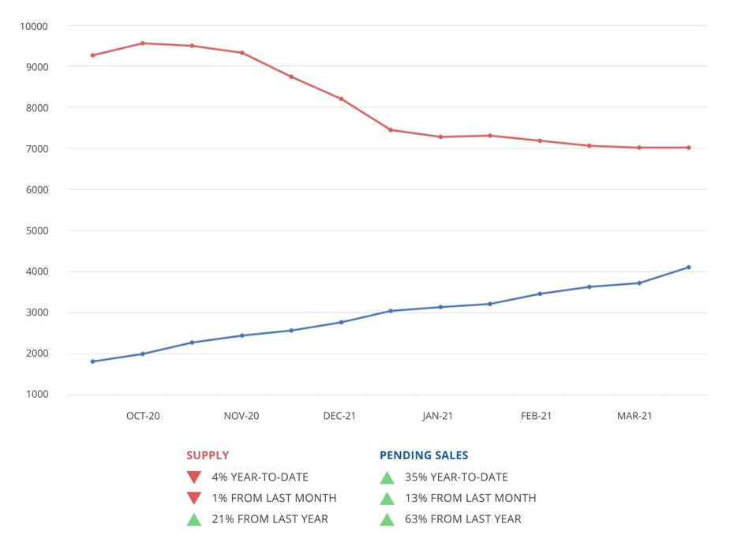Screen dimensions: 756x550
Task: Click the NOV-20 x-axis label
Action: point(241,416)
